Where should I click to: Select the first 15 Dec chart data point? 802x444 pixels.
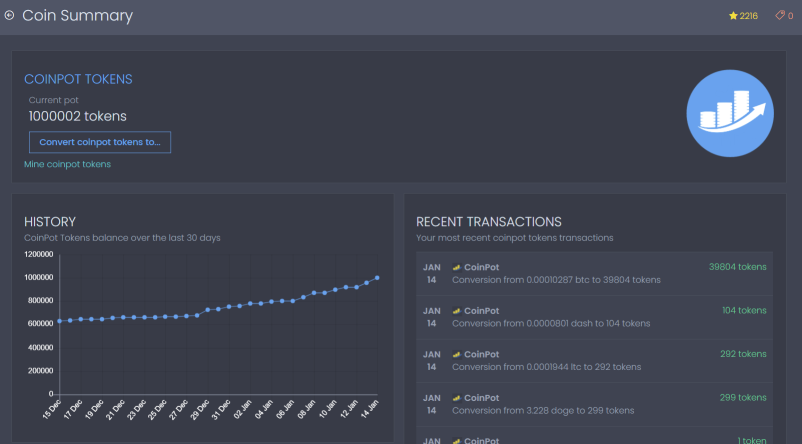pos(59,321)
